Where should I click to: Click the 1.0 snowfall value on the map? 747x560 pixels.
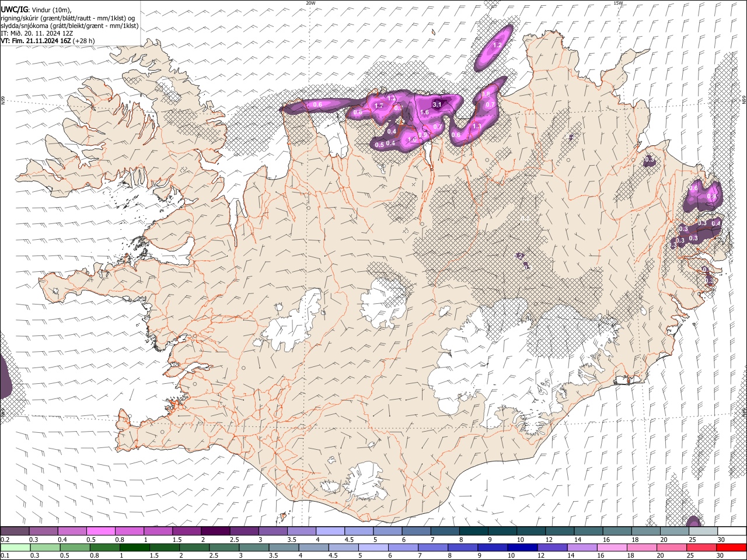[412, 140]
